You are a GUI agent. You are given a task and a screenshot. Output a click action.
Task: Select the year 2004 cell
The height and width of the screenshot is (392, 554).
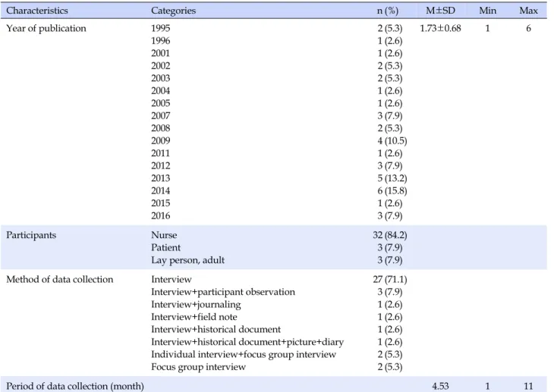[x=160, y=91]
